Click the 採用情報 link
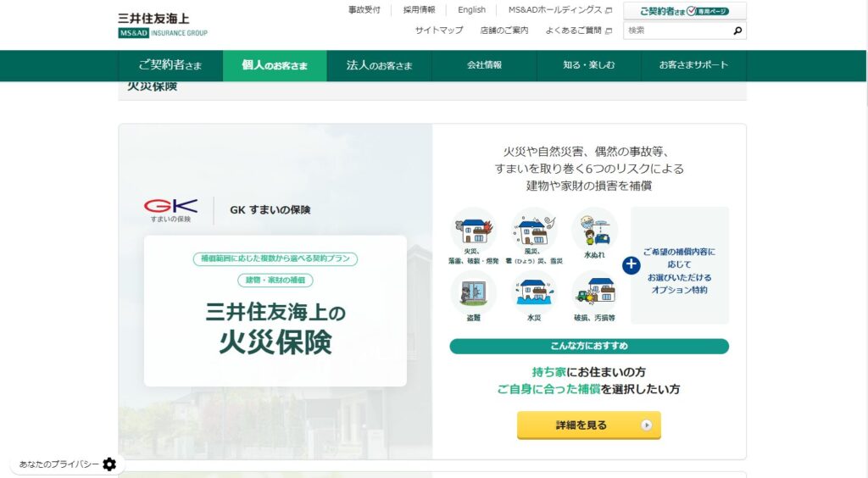The width and height of the screenshot is (868, 478). click(419, 10)
